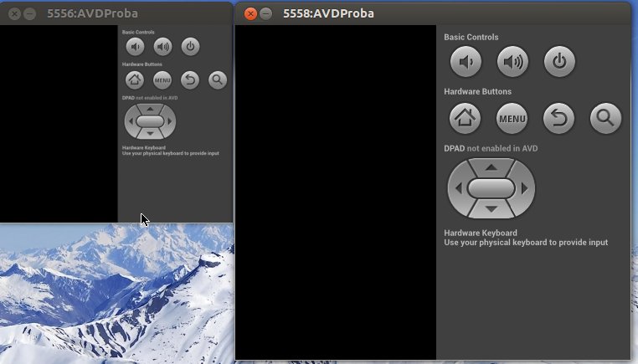Click DPAD left arrow in the 5556 emulator
638x364 pixels.
click(x=131, y=121)
